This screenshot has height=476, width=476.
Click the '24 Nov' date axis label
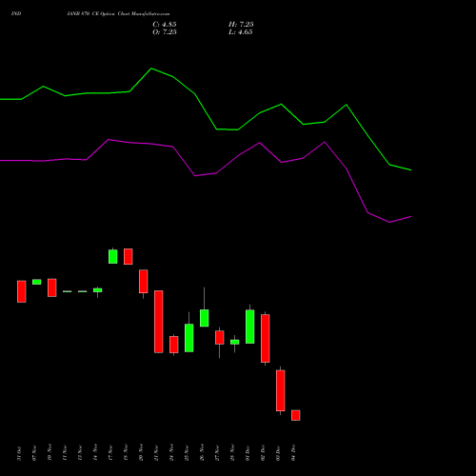point(171,452)
